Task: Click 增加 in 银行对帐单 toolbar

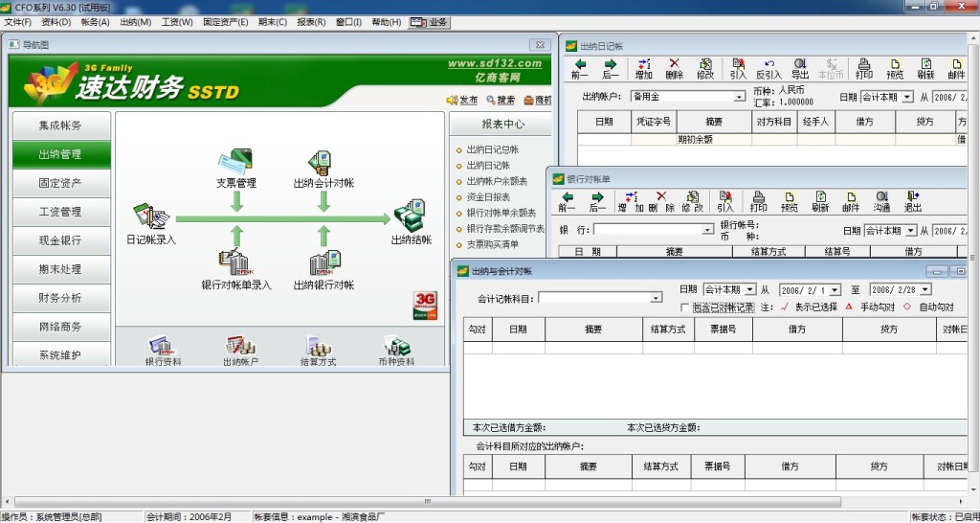Action: coord(632,201)
